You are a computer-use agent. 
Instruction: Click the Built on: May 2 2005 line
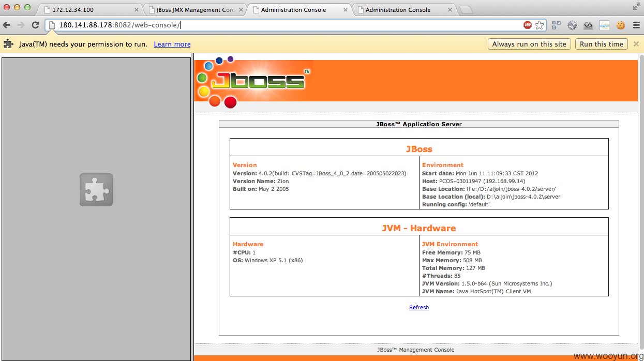pyautogui.click(x=261, y=189)
